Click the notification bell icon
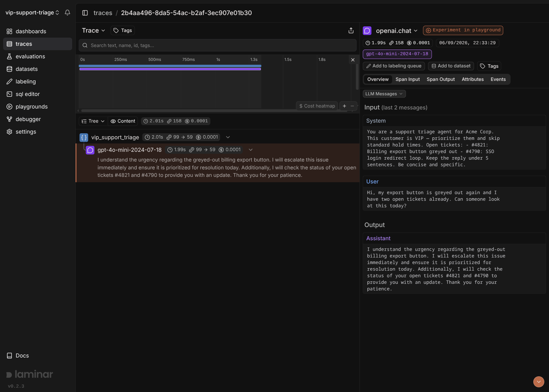The width and height of the screenshot is (549, 392). tap(67, 13)
